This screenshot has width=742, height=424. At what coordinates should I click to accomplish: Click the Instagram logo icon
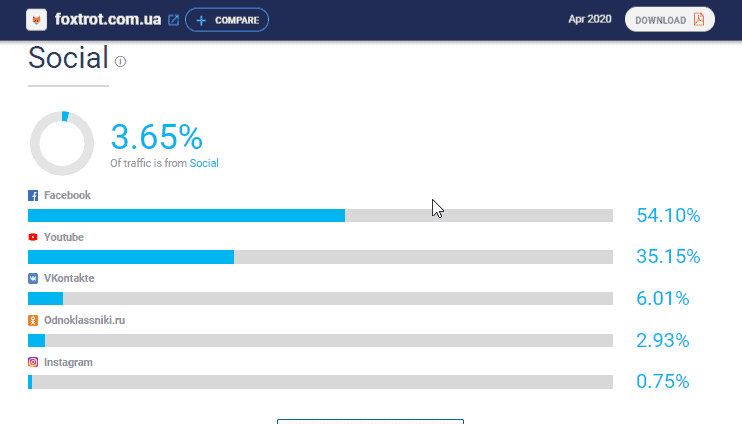click(x=33, y=362)
